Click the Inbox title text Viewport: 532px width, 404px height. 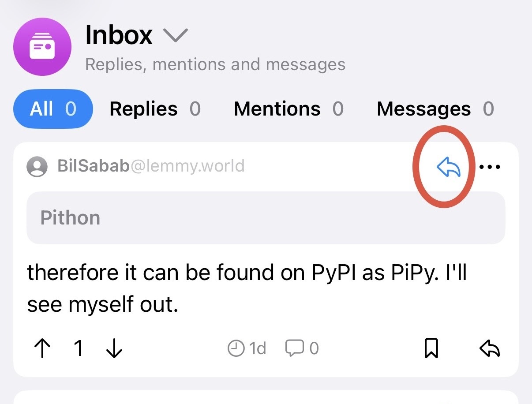[119, 35]
